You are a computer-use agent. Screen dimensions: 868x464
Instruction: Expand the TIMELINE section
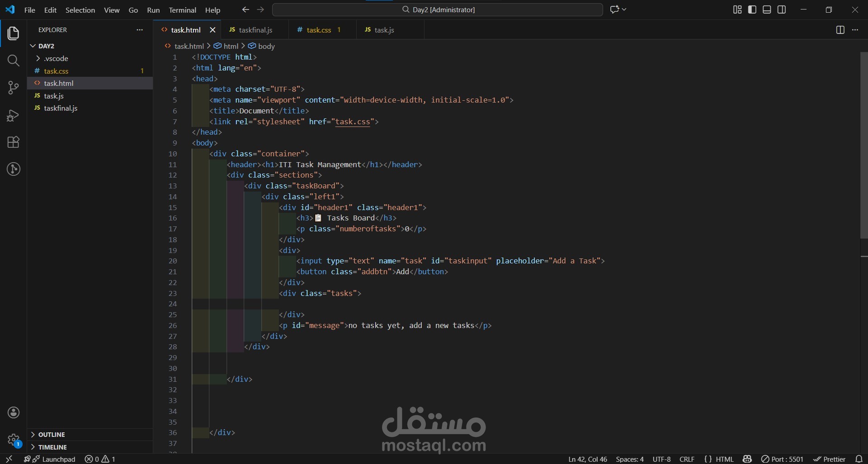90,447
